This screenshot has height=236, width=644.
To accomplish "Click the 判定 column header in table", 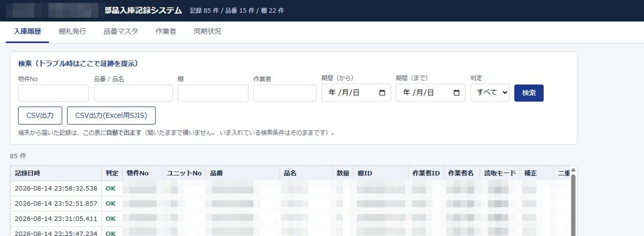I will [112, 173].
